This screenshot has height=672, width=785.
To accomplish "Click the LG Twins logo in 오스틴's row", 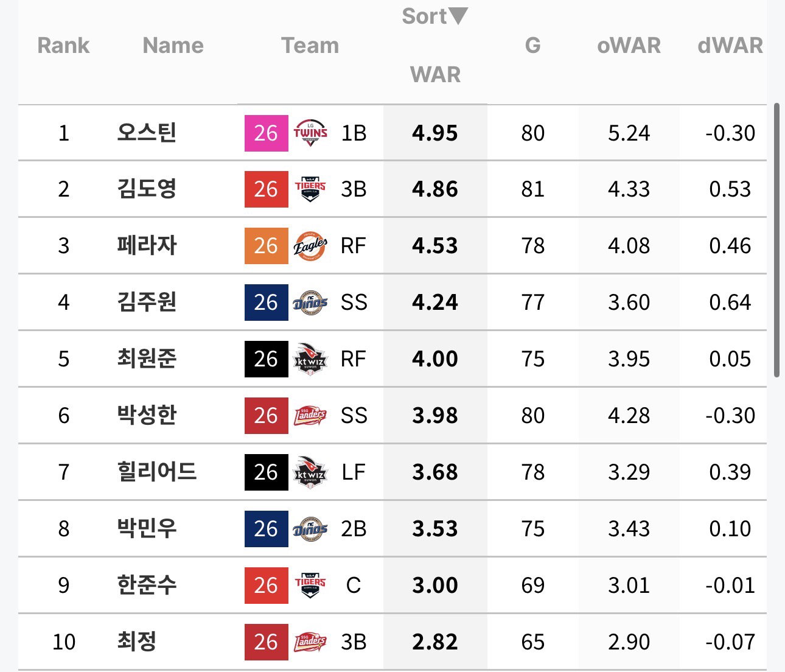I will [x=310, y=133].
